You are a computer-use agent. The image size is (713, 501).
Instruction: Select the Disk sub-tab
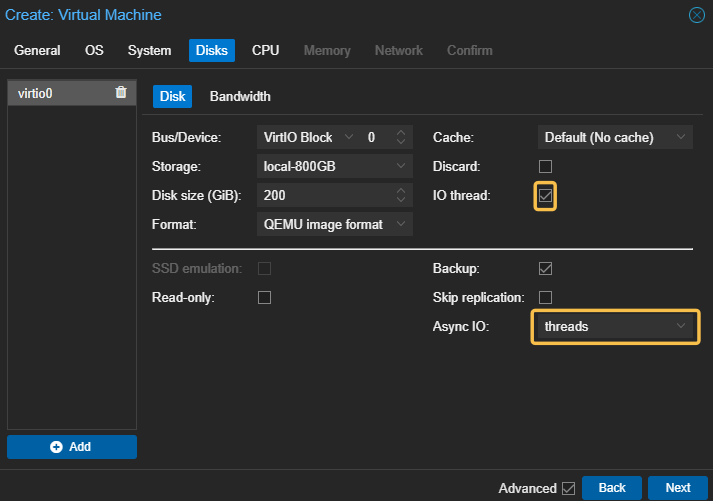(172, 96)
